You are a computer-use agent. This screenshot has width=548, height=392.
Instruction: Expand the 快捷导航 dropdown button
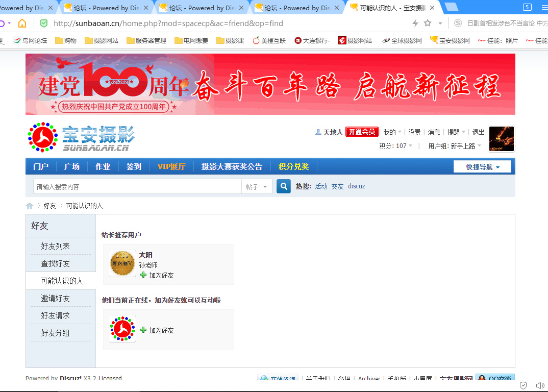(482, 167)
